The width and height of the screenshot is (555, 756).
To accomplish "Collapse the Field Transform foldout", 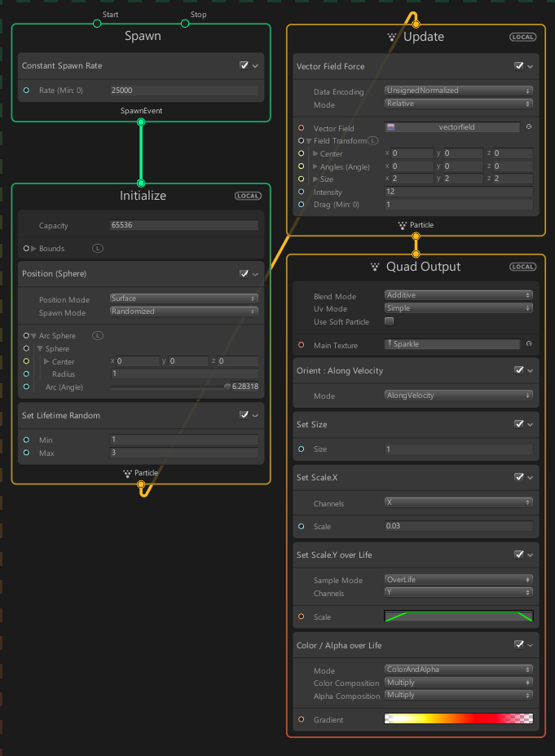I will pos(309,141).
